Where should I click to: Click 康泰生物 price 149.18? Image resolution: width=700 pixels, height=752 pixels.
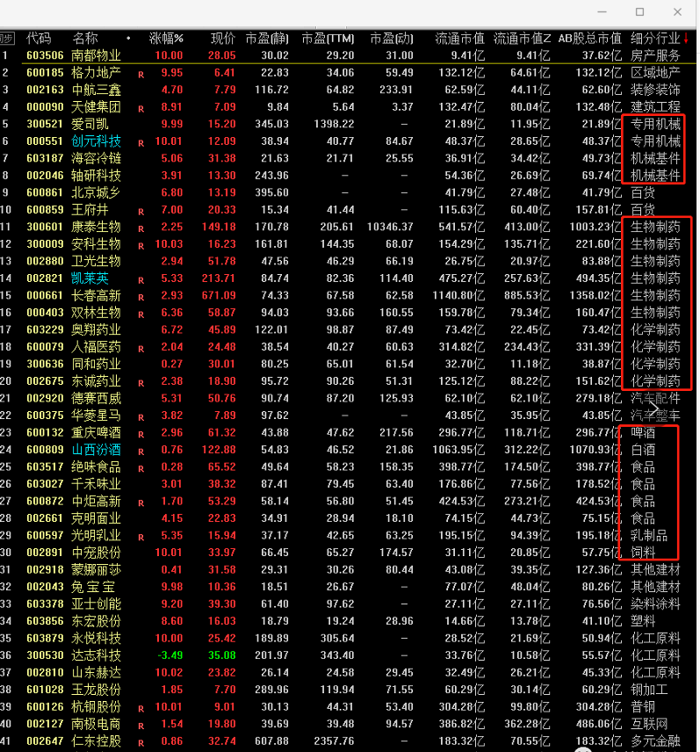219,227
